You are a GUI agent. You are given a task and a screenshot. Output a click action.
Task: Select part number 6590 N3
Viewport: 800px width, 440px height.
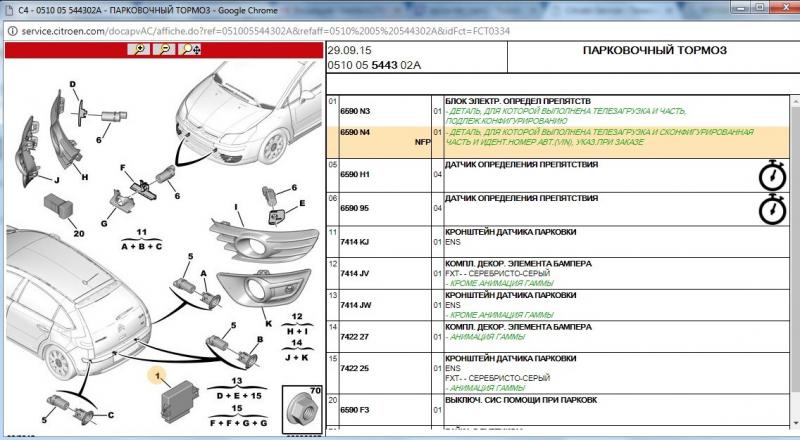355,111
